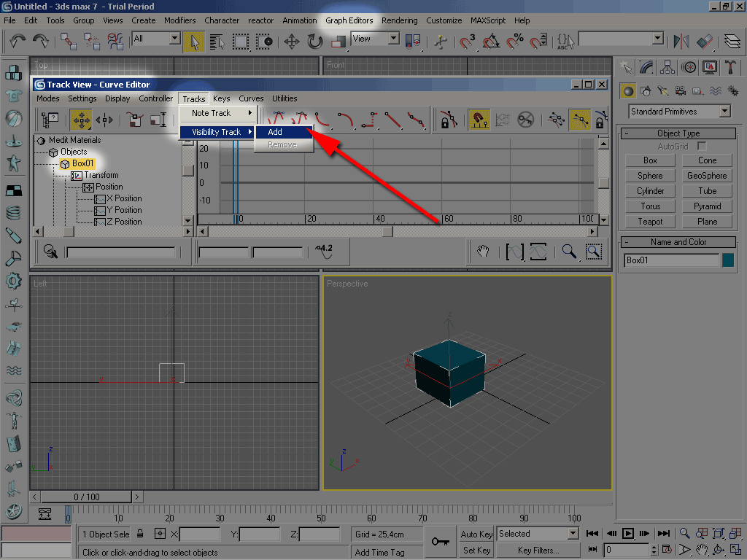The image size is (747, 560).
Task: Click the Torus primitive button
Action: (x=650, y=206)
